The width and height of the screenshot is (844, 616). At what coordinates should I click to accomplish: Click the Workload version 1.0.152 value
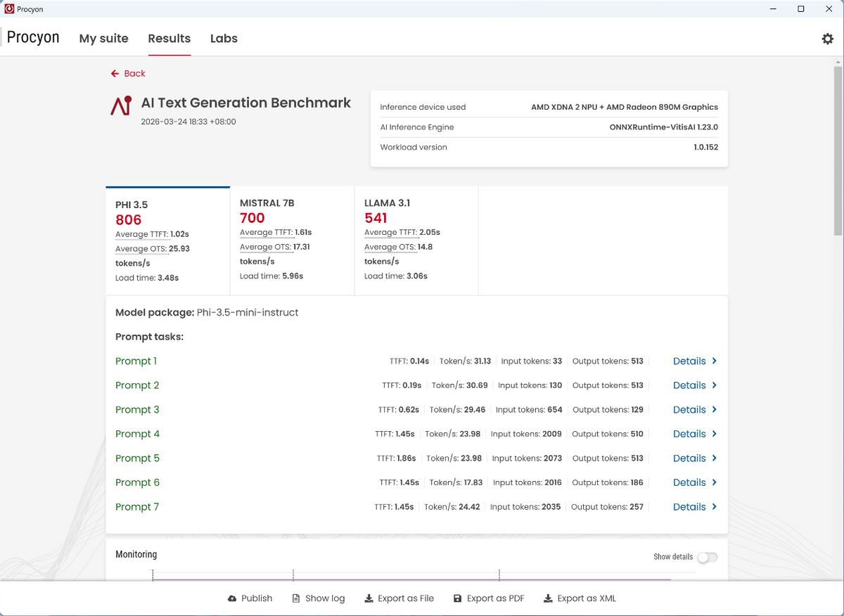click(705, 147)
